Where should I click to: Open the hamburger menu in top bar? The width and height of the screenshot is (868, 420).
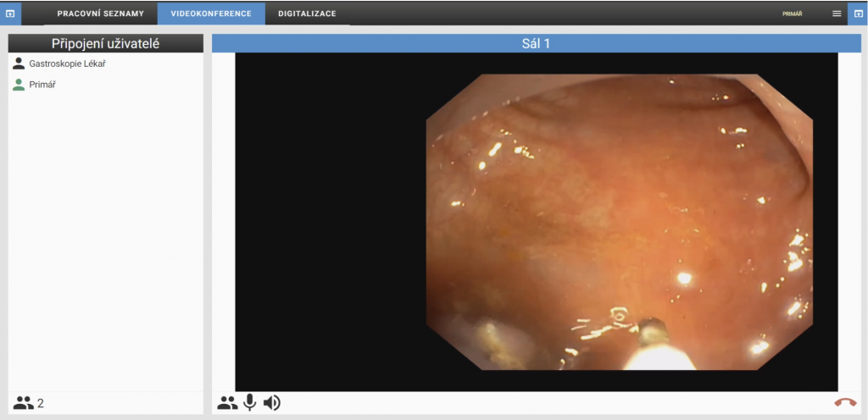pyautogui.click(x=837, y=14)
